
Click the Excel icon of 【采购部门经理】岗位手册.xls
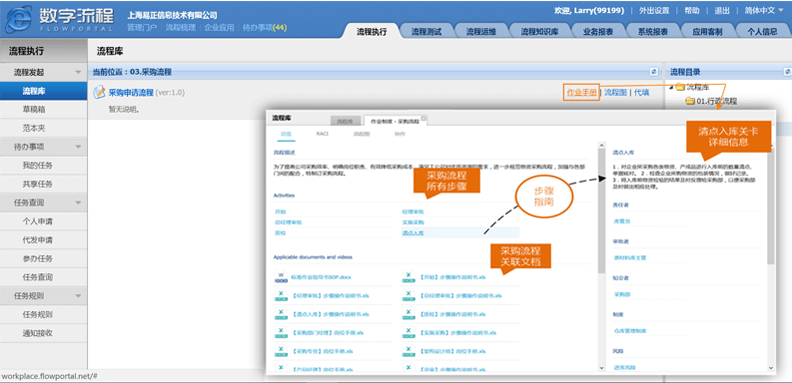point(280,332)
